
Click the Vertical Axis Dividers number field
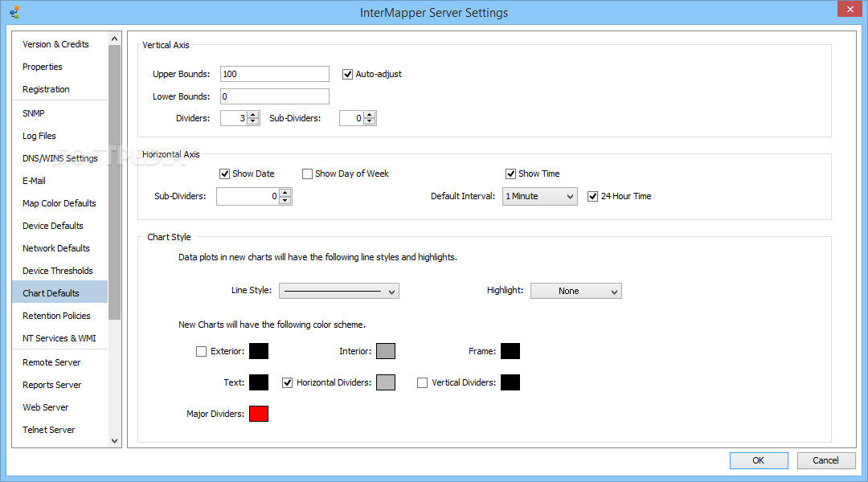click(x=234, y=118)
